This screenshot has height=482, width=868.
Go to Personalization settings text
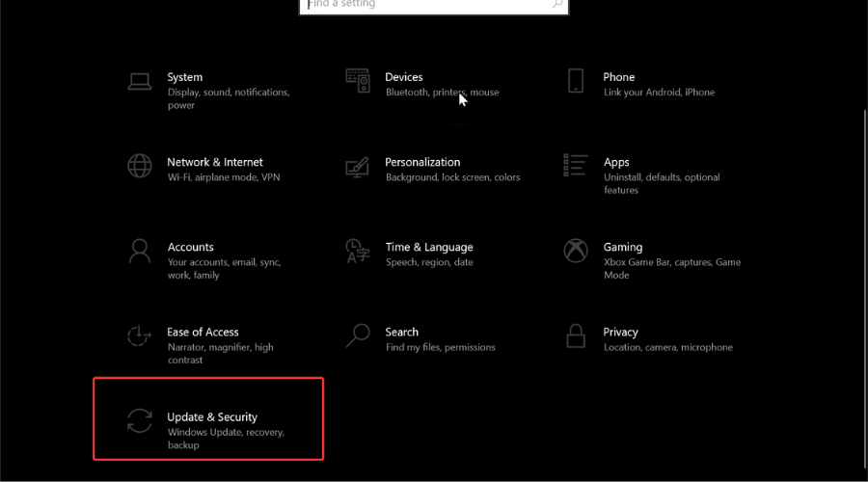[x=422, y=162]
